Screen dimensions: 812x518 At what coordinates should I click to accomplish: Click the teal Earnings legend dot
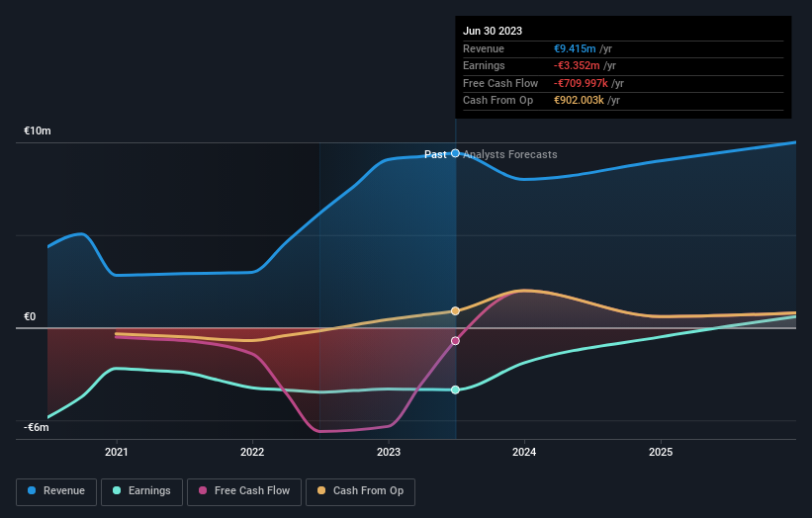tap(117, 490)
